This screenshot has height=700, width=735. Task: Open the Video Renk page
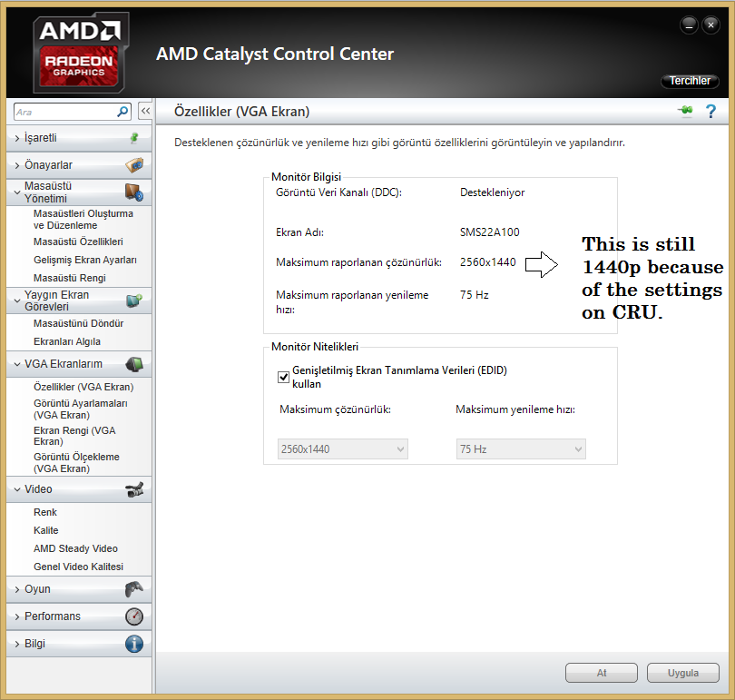(45, 512)
